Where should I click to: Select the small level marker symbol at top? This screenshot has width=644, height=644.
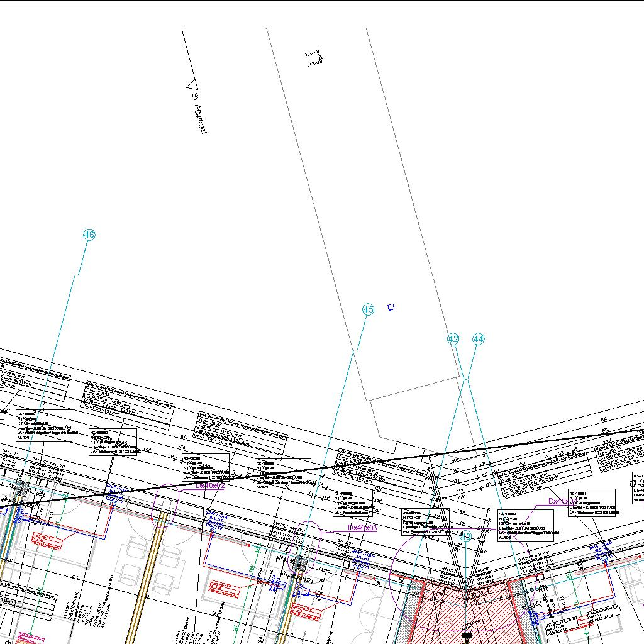click(313, 58)
